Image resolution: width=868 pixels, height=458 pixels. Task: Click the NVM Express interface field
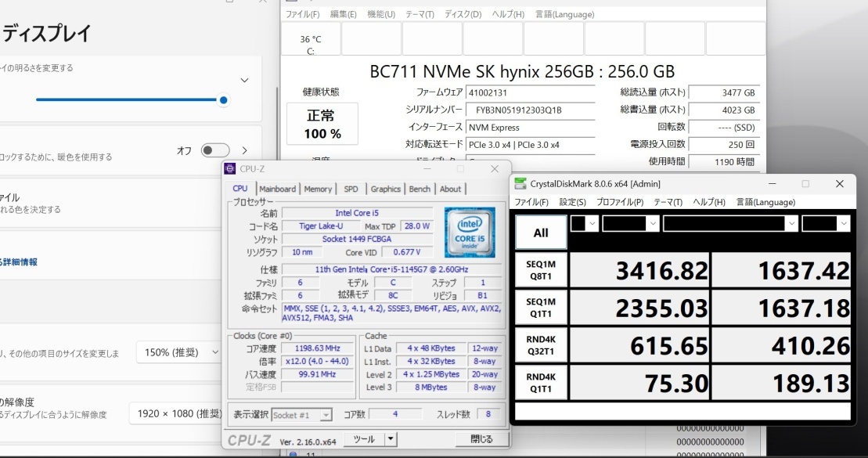click(x=530, y=128)
